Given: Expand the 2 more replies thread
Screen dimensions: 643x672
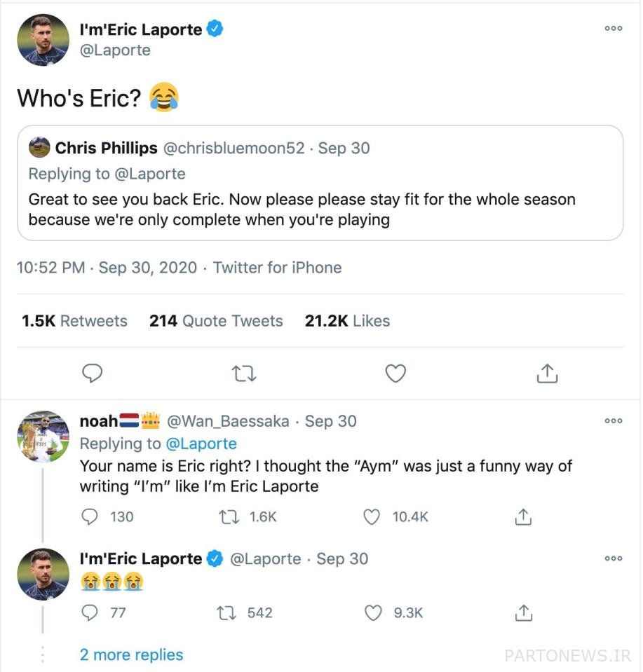Looking at the screenshot, I should (131, 655).
